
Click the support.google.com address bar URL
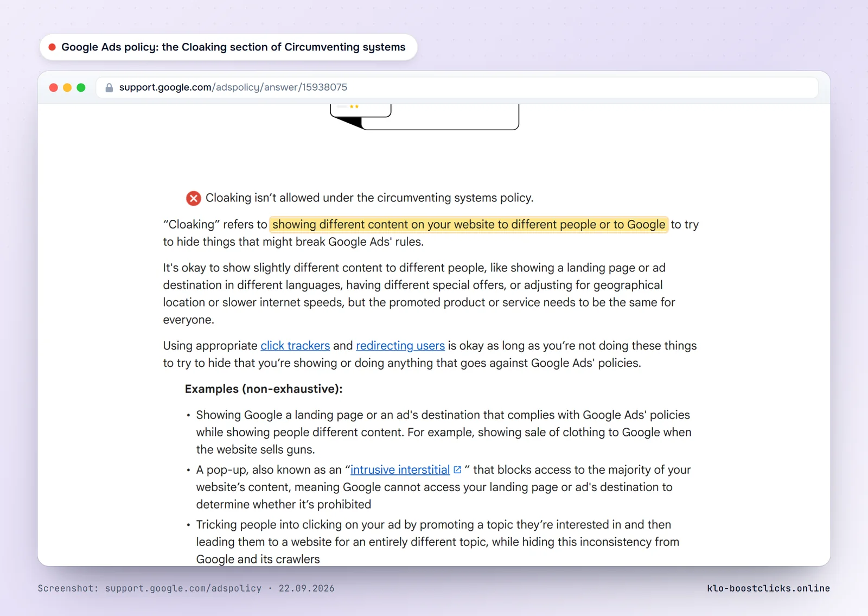tap(233, 87)
